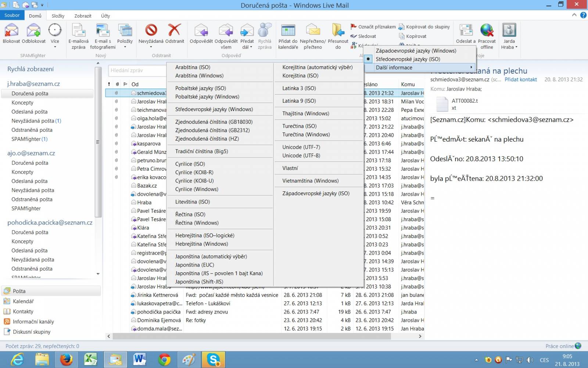
Task: Open Excel from taskbar
Action: coord(91,360)
